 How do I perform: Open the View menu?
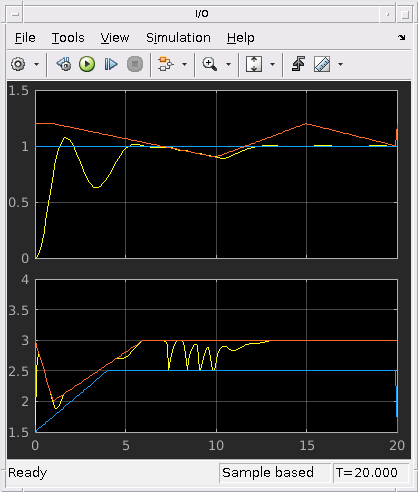pyautogui.click(x=115, y=38)
